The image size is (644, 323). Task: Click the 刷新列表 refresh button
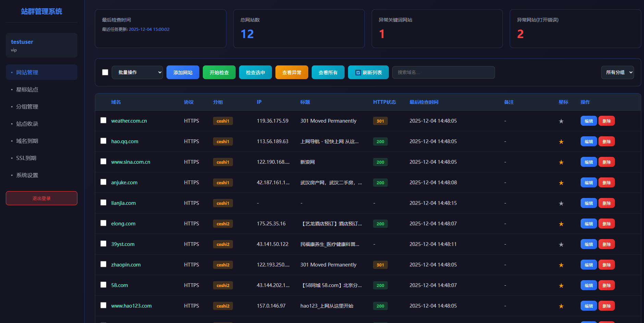tap(368, 72)
